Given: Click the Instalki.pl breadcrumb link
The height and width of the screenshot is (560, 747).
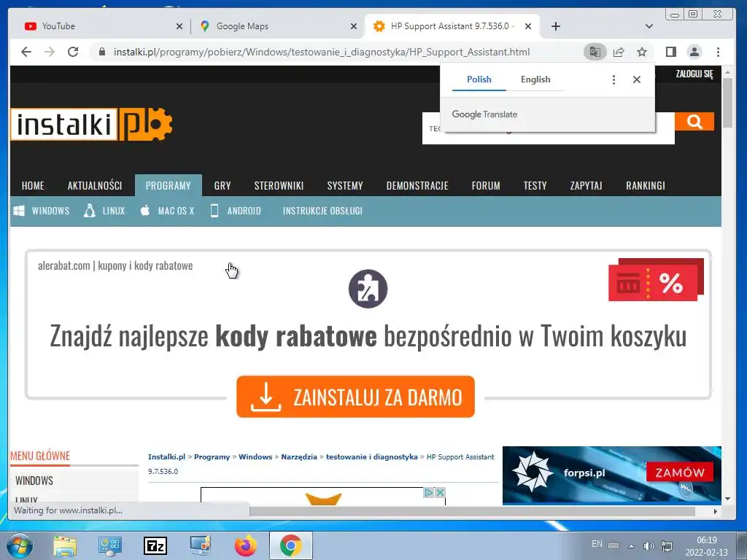Looking at the screenshot, I should 166,456.
